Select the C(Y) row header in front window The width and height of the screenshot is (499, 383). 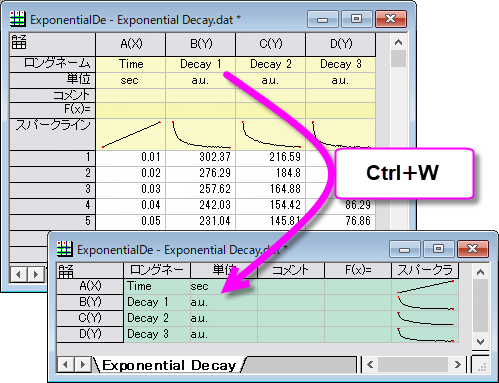click(x=90, y=318)
